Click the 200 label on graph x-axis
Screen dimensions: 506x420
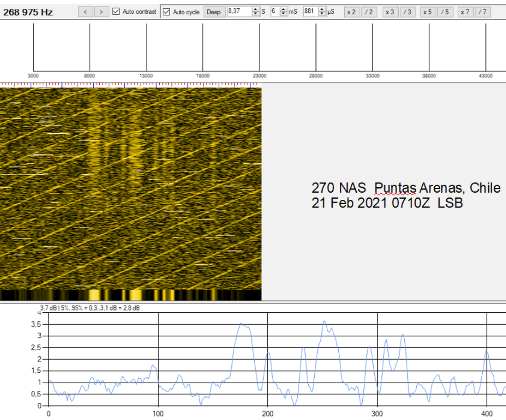tap(267, 414)
